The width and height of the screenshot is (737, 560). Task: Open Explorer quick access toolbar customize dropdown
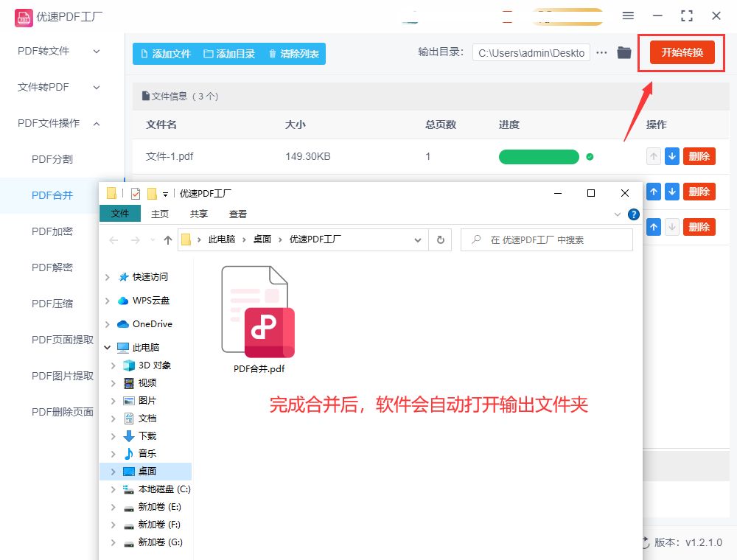[165, 194]
